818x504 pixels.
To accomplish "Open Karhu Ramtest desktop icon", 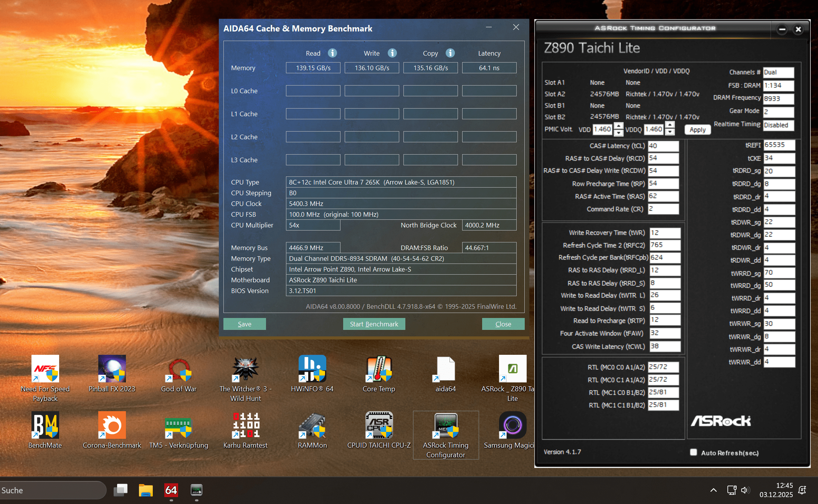I will [x=246, y=425].
